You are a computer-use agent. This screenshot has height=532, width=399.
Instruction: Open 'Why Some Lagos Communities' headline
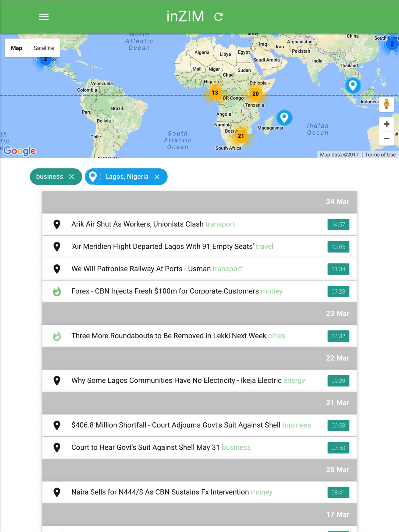176,381
